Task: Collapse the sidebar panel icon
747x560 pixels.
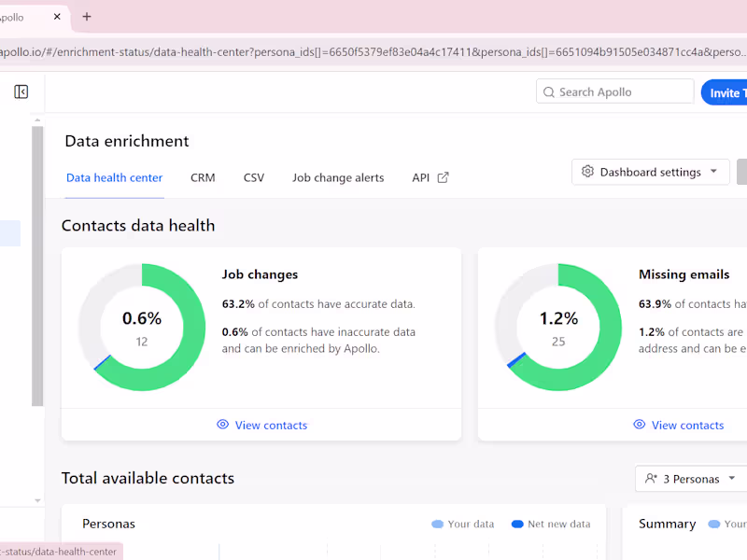Action: pyautogui.click(x=21, y=91)
